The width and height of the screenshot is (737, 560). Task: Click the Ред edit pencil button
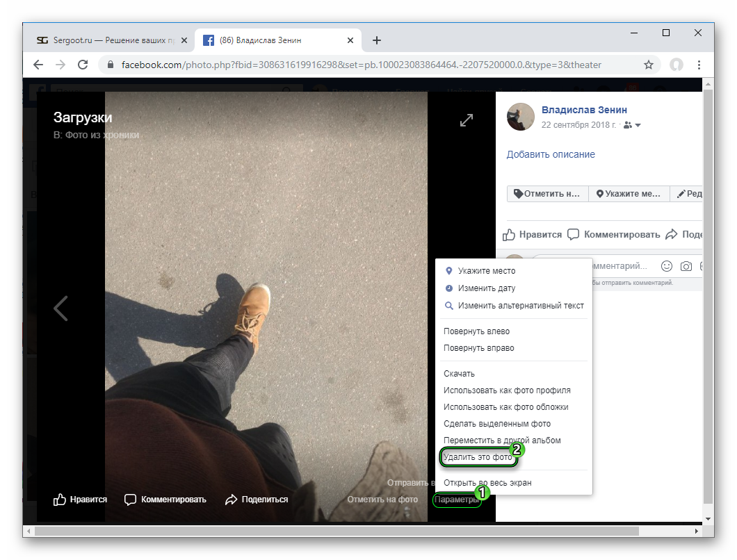(x=687, y=194)
